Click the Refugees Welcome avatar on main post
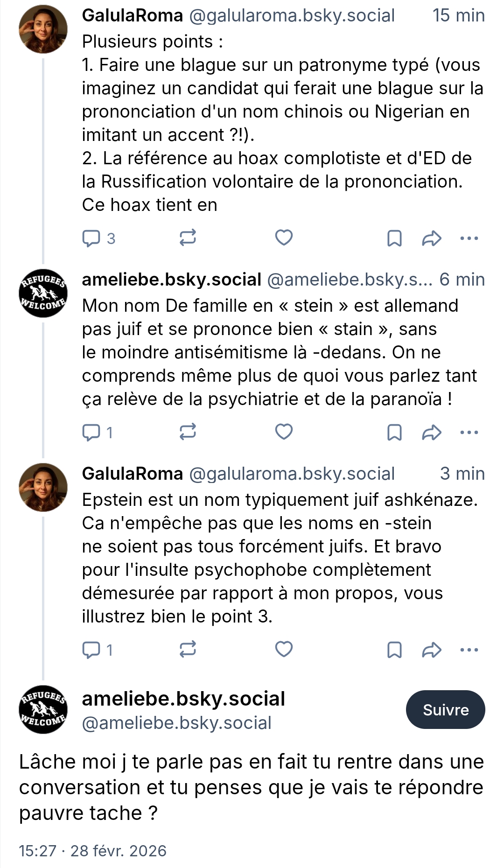The image size is (504, 868). 43,709
